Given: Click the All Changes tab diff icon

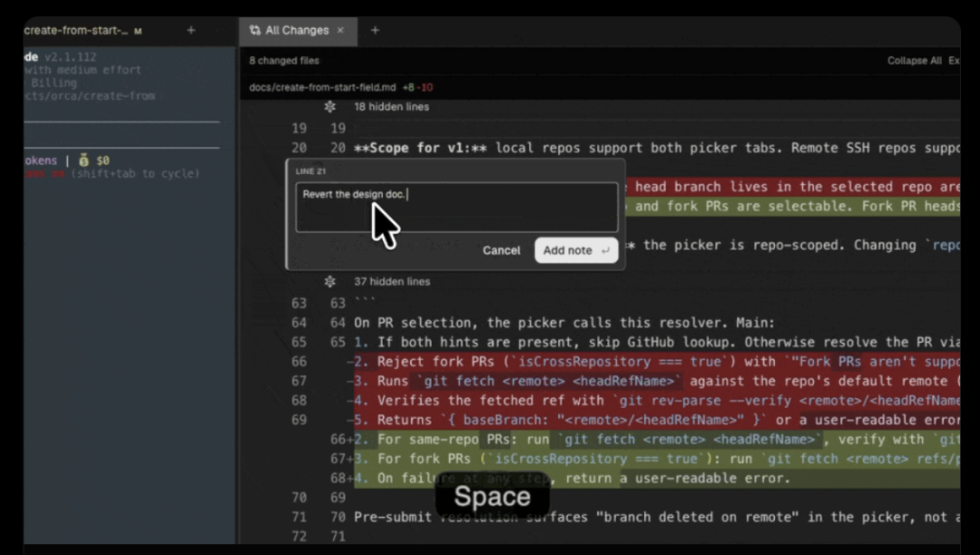Looking at the screenshot, I should click(255, 30).
